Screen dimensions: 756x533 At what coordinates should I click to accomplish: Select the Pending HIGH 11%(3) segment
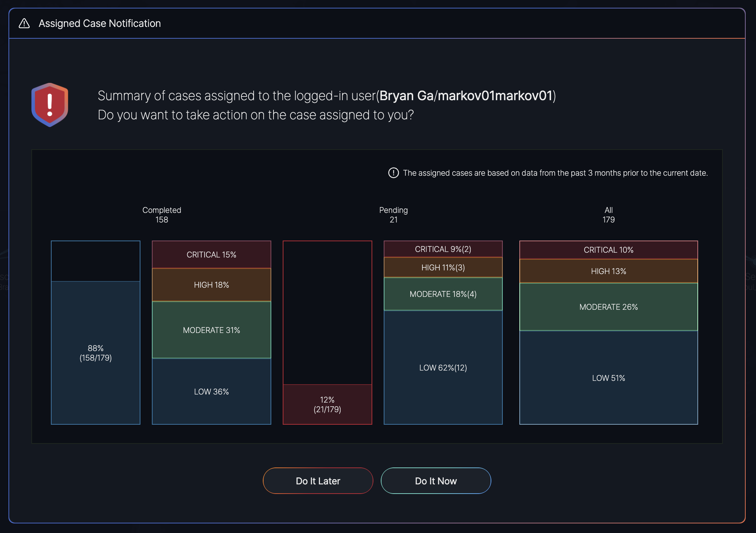[443, 267]
